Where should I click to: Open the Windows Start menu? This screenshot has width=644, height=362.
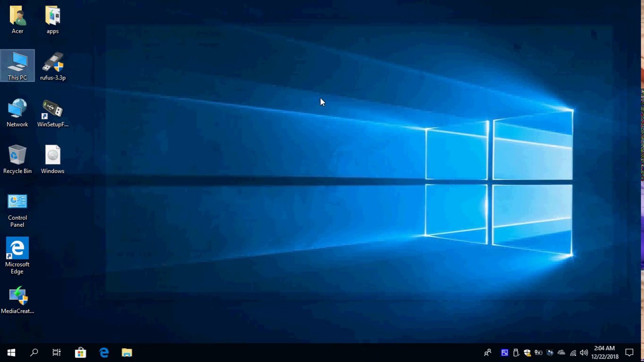(12, 352)
